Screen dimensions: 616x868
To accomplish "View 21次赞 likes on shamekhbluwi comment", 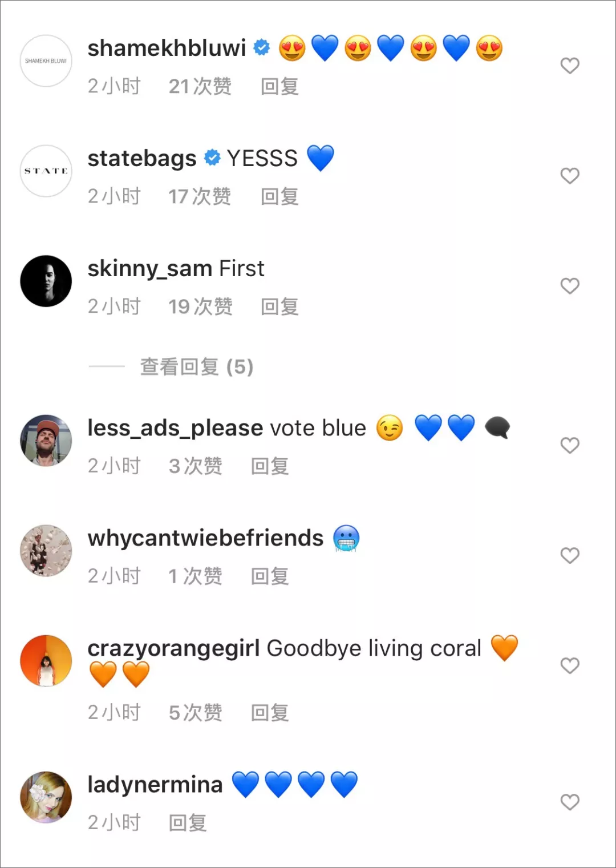I will [200, 86].
